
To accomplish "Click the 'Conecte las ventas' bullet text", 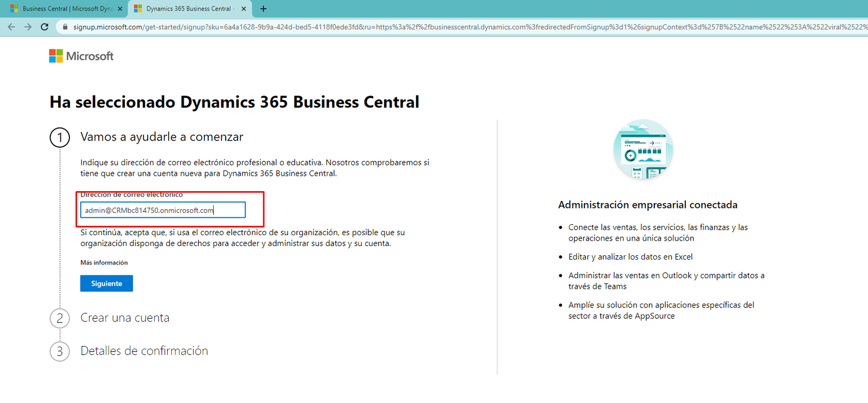I will pos(658,232).
